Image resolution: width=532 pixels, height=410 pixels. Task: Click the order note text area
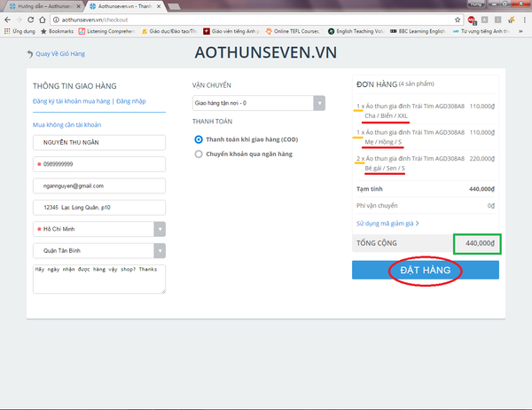pyautogui.click(x=99, y=279)
